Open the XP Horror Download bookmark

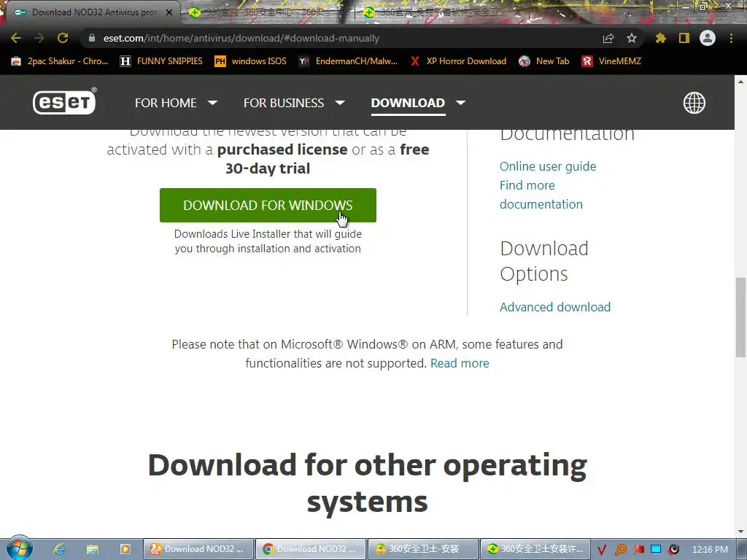[x=459, y=61]
